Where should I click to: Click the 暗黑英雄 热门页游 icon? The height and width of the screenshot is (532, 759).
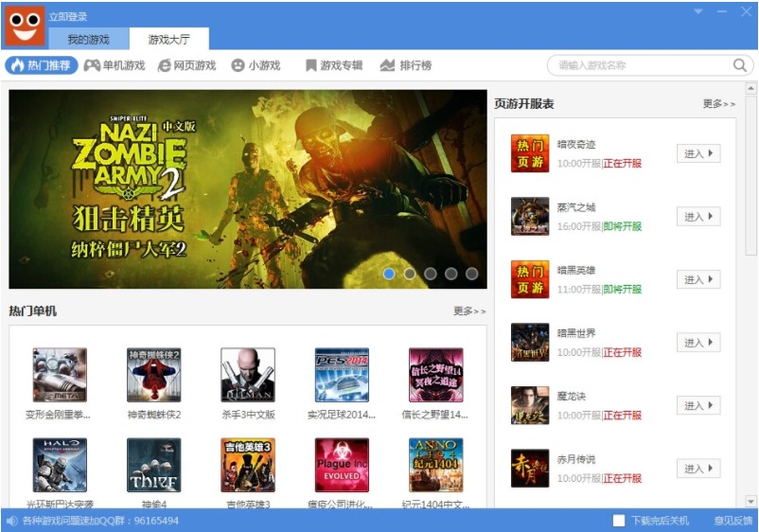click(x=530, y=279)
